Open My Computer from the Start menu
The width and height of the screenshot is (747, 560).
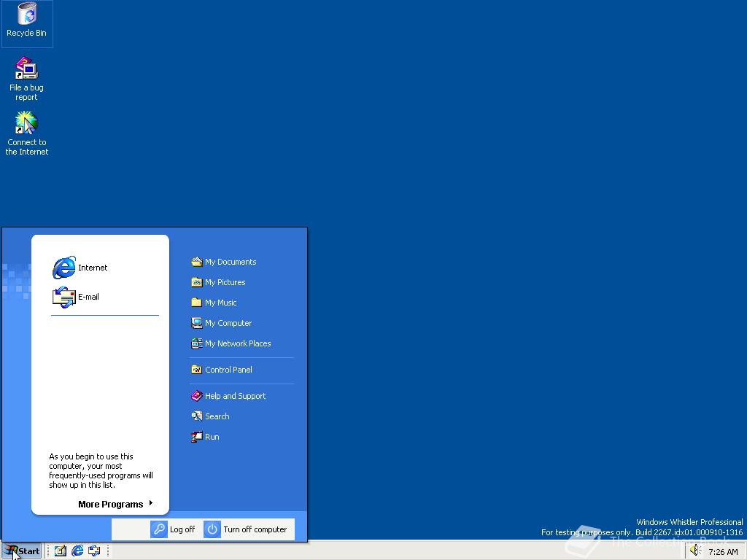pos(222,323)
